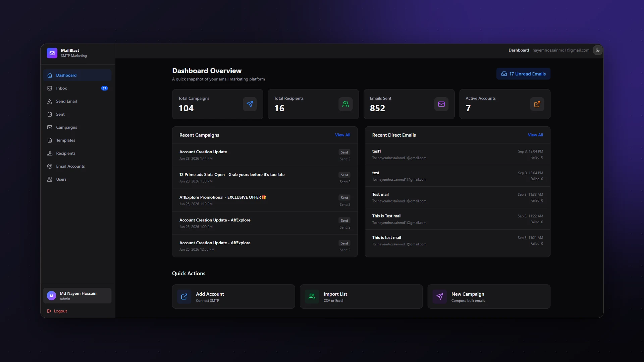Viewport: 644px width, 362px height.
Task: Select Inbox unread badge 17
Action: [x=105, y=88]
